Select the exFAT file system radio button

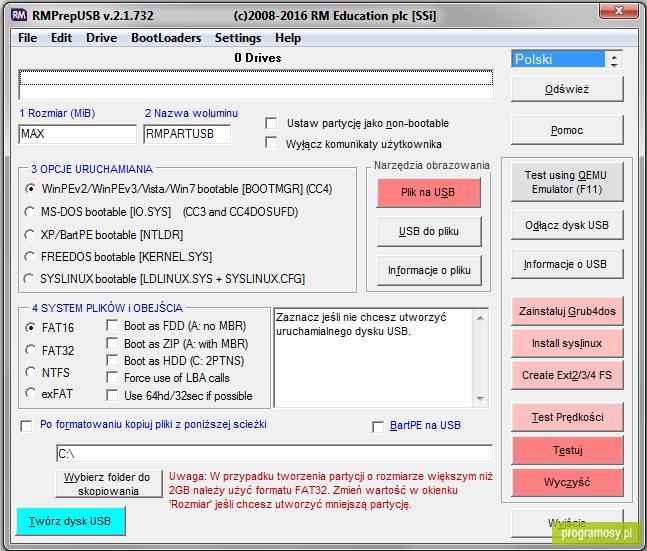coord(30,393)
